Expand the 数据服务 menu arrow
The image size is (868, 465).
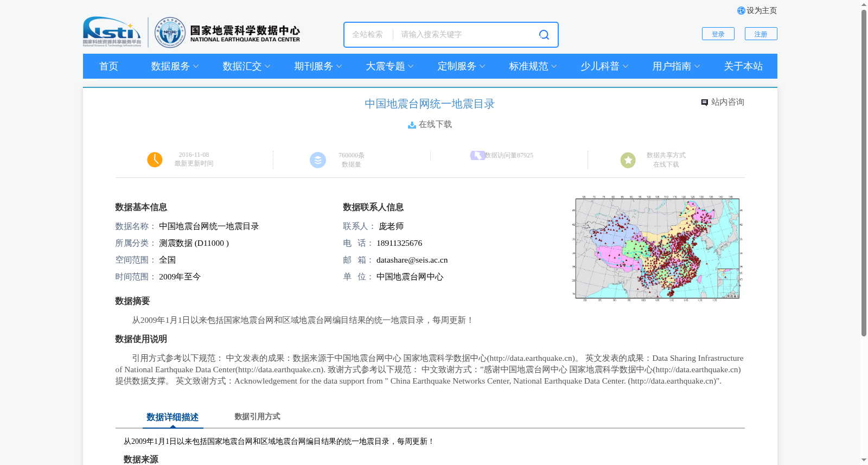[x=196, y=67]
